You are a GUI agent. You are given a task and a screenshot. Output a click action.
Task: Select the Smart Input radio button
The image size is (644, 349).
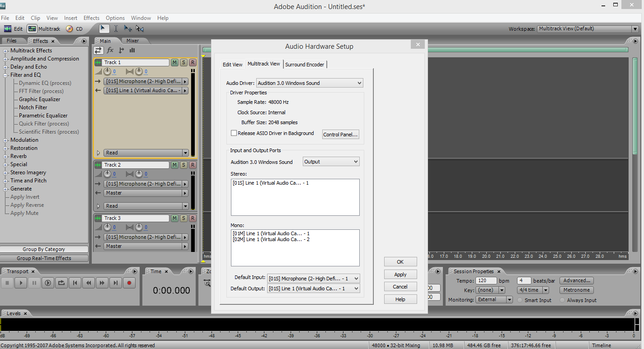click(x=520, y=300)
